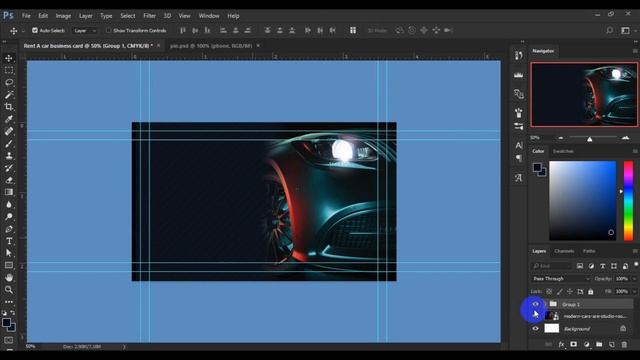
Task: Create new fill or adjustment layer
Action: [x=587, y=344]
